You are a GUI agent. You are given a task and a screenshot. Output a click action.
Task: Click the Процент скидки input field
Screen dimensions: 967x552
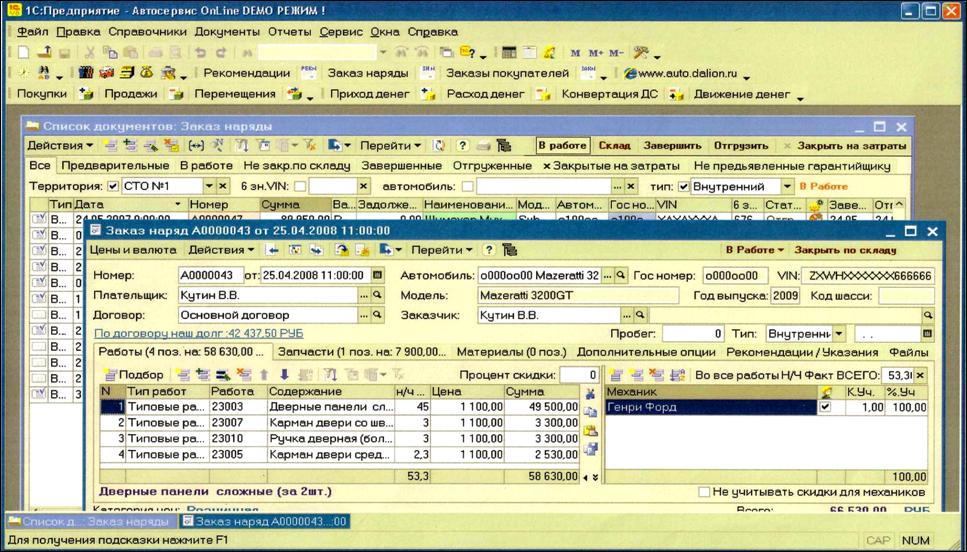click(579, 374)
